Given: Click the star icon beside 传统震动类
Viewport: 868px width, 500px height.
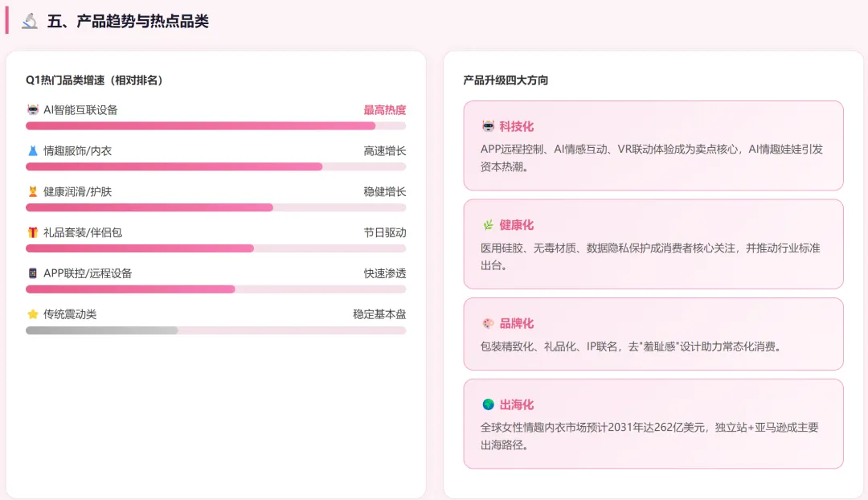Looking at the screenshot, I should [x=33, y=314].
